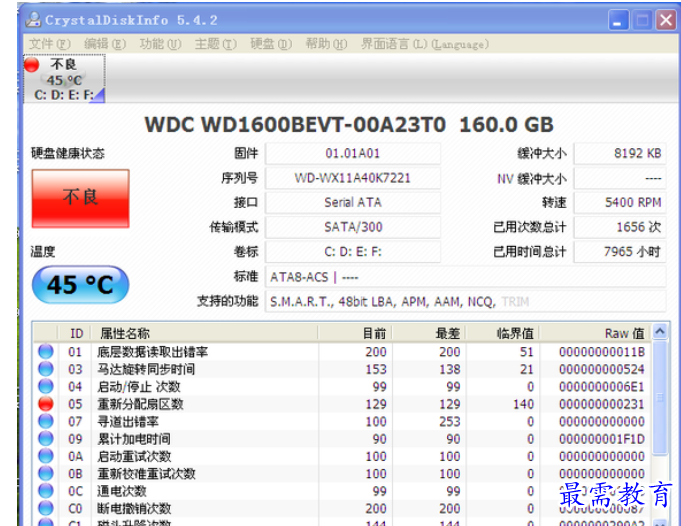Screen dimensions: 681x526
Task: Click the ID column header
Action: 74,333
